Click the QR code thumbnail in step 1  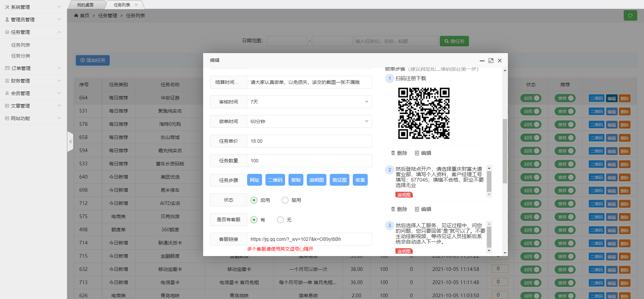pos(424,113)
